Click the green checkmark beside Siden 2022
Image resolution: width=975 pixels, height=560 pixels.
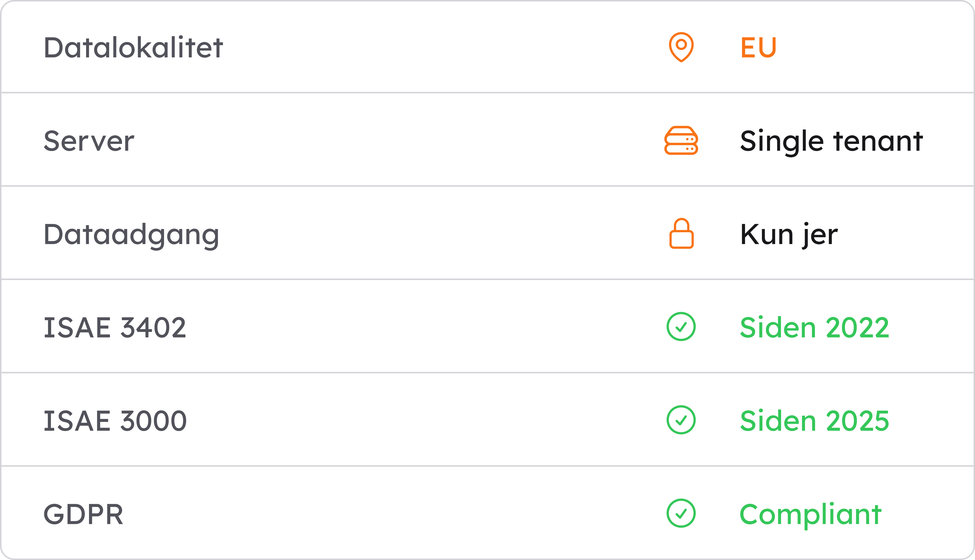(x=681, y=327)
